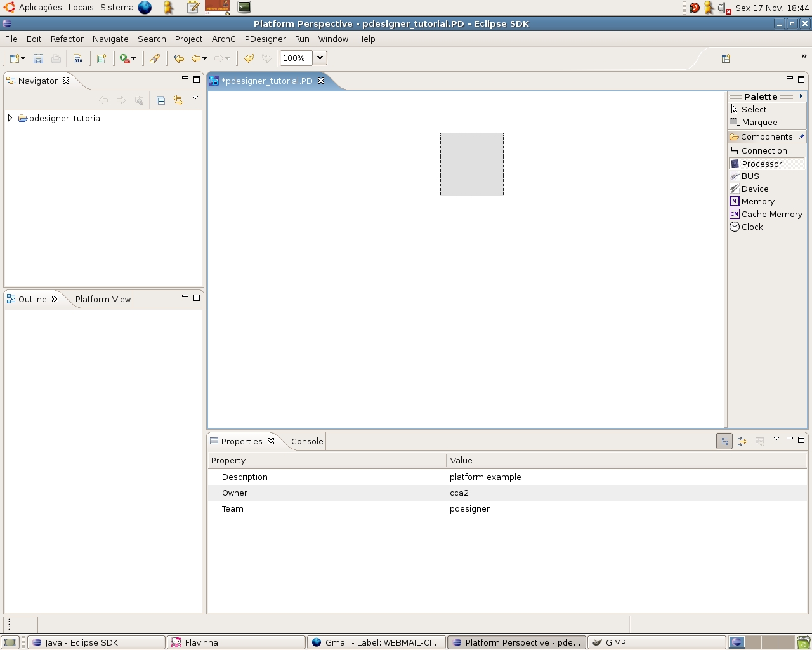Click Collapse All in Navigator toolbar
This screenshot has height=650, width=812.
pyautogui.click(x=160, y=100)
